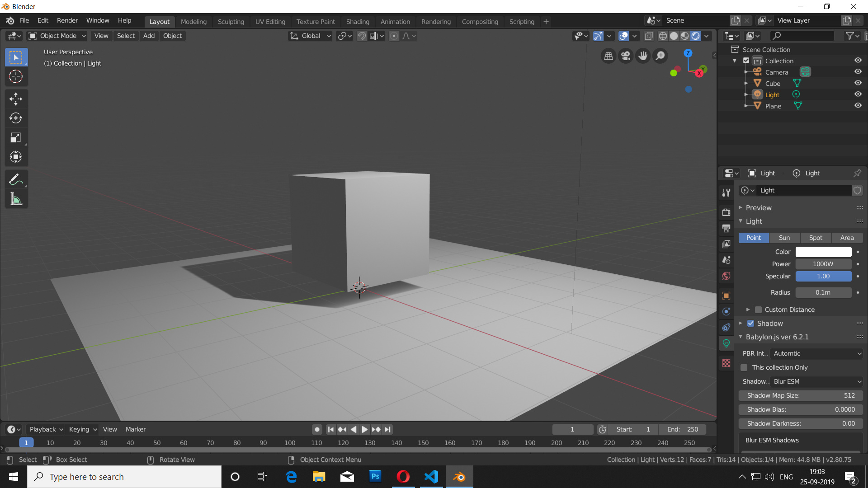Switch to the Sculpting workspace tab
Image resolution: width=868 pixels, height=488 pixels.
[231, 21]
